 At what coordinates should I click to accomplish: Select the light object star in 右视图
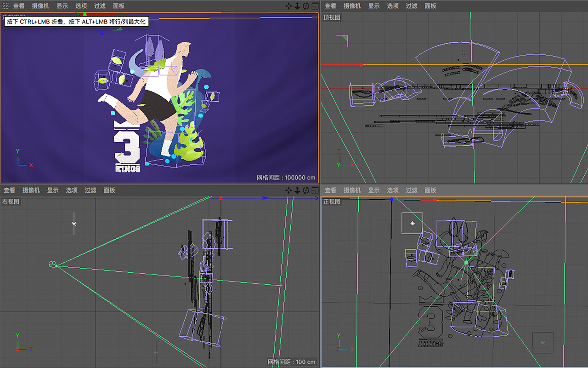click(74, 224)
